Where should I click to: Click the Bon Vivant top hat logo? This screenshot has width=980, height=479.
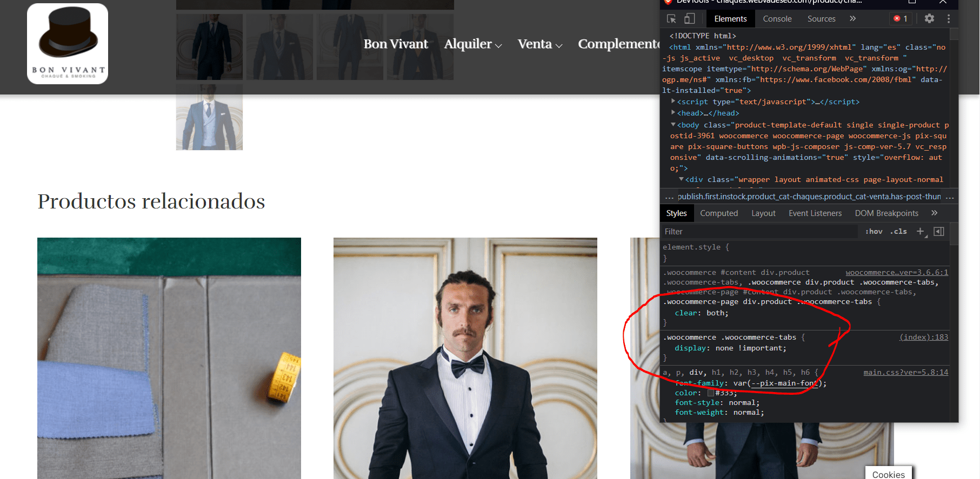[68, 44]
